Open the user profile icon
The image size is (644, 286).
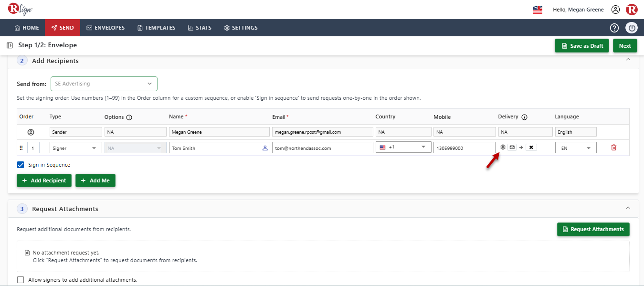(x=615, y=10)
